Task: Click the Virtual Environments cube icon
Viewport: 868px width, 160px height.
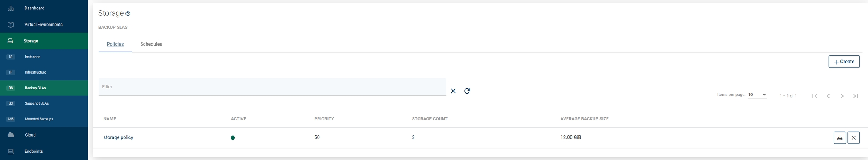Action: (x=11, y=25)
